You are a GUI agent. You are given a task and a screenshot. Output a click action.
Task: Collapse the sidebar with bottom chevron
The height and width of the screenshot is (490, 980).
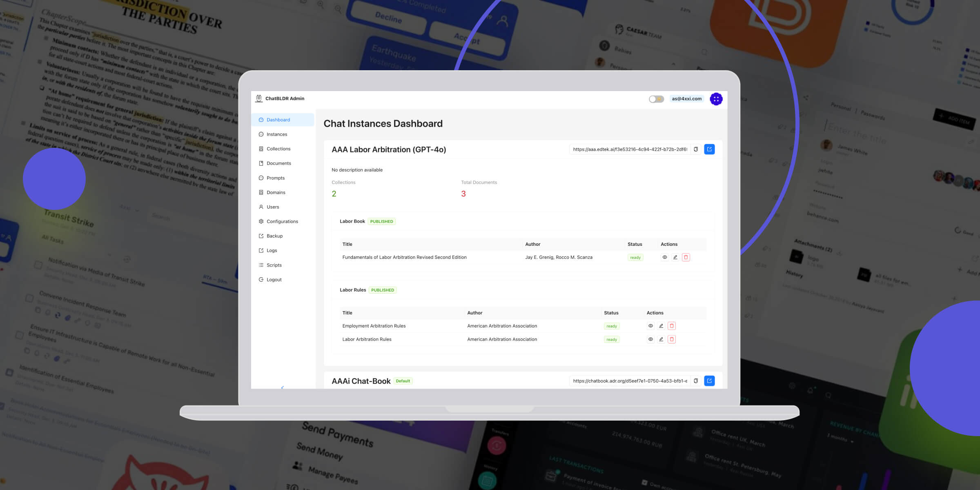tap(283, 387)
